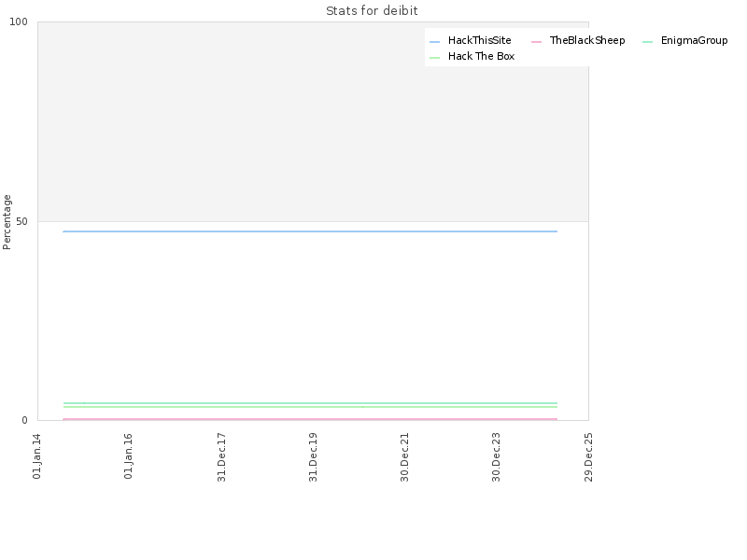
Task: Click the blue HackThisSite data line
Action: pos(310,231)
